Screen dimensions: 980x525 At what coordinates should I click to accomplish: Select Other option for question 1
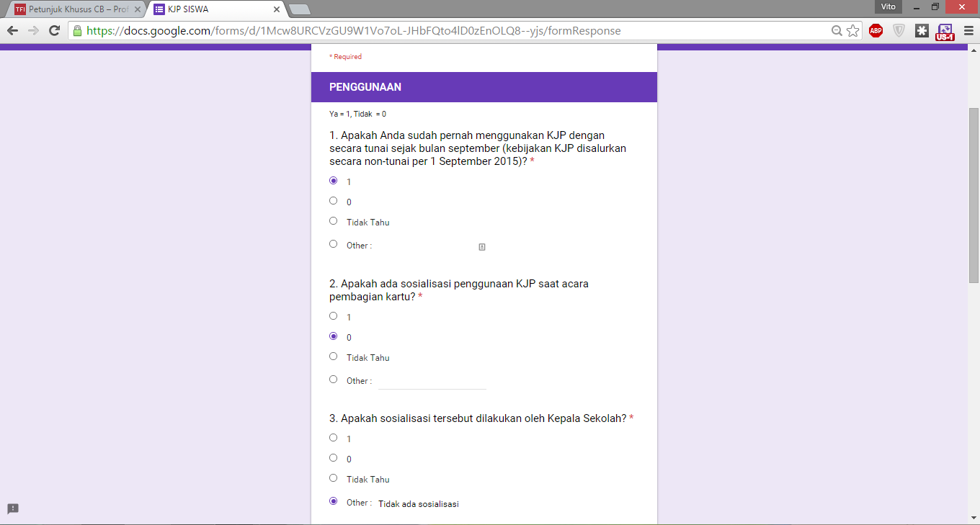click(333, 244)
